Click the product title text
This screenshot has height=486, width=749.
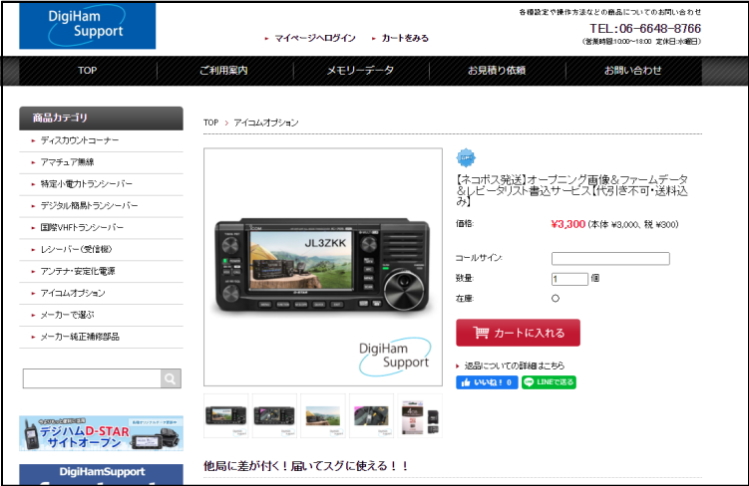coord(572,190)
